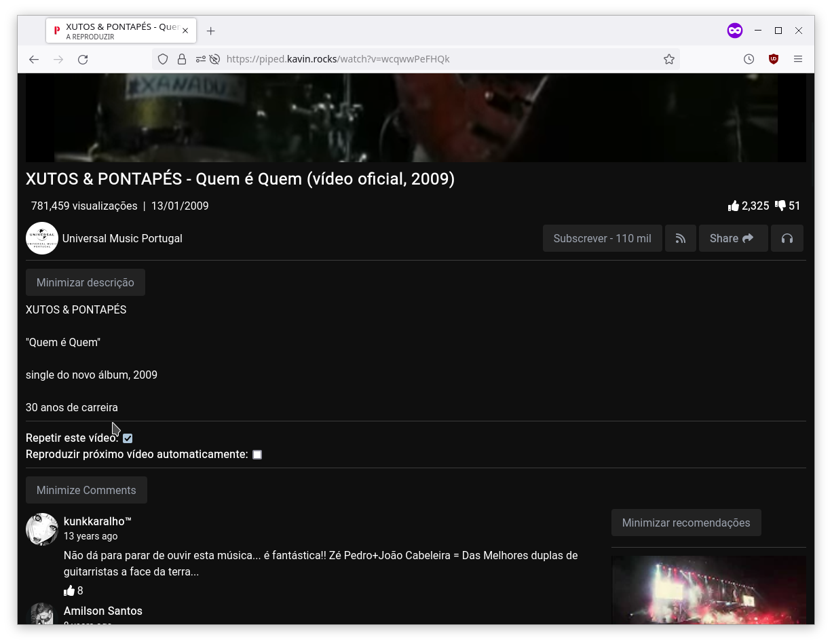The height and width of the screenshot is (644, 832).
Task: Open the Universal Music Portugal channel link
Action: [122, 238]
